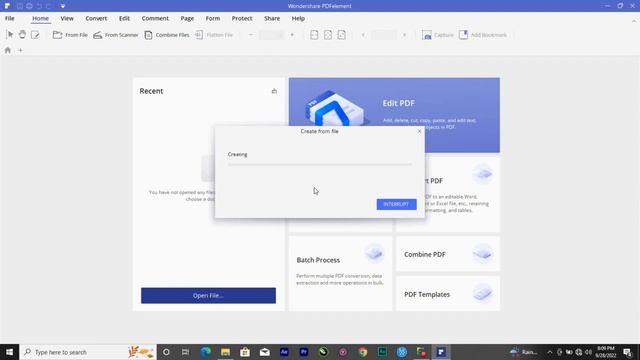Image resolution: width=640 pixels, height=360 pixels.
Task: Click the zoom level field
Action: pos(271,35)
